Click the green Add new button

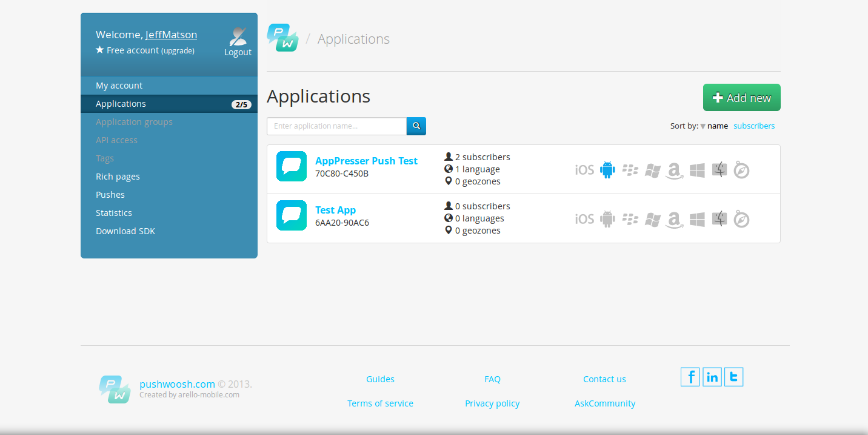tap(742, 98)
